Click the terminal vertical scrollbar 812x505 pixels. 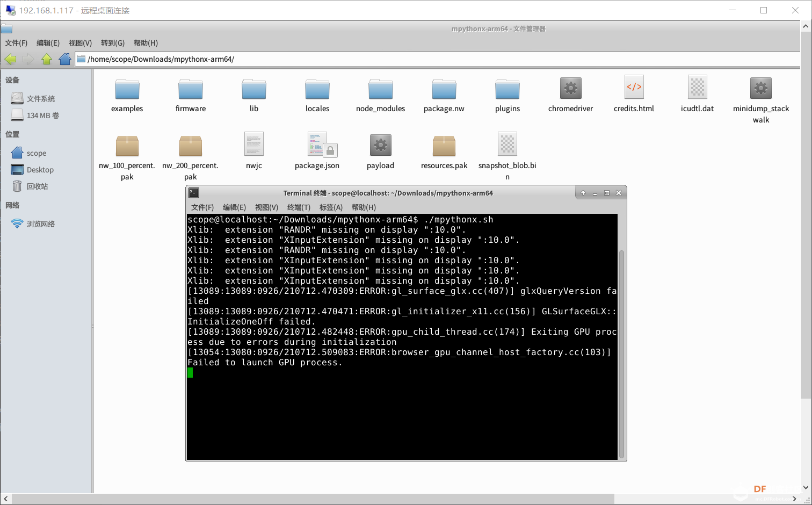[x=621, y=349]
